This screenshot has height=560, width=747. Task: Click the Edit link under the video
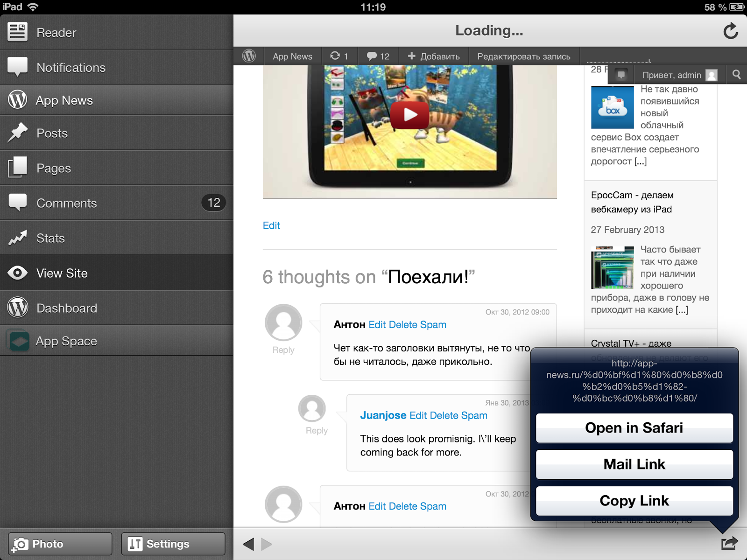(x=271, y=225)
